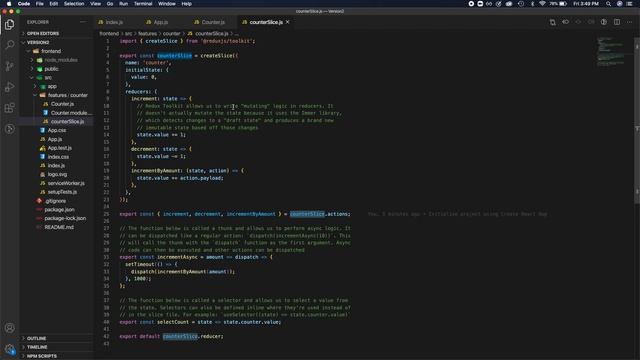The width and height of the screenshot is (640, 360).
Task: Open the sixth activity bar view icon
Action: coord(9,129)
